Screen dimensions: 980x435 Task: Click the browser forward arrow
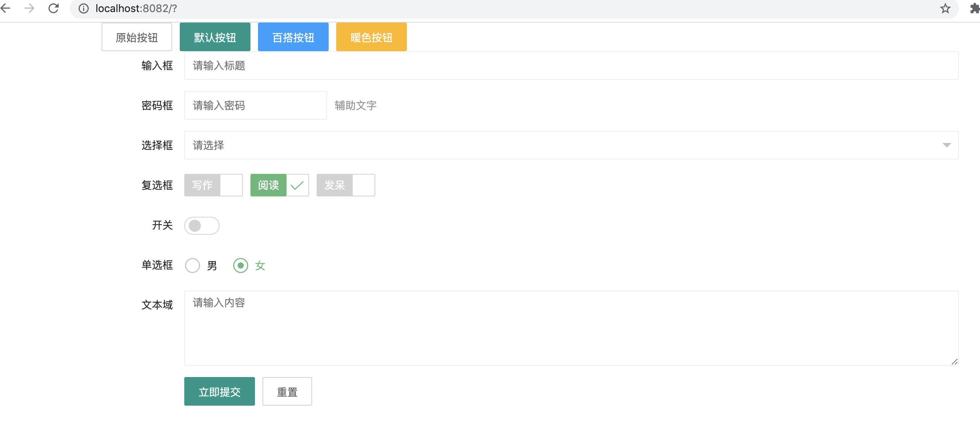coord(29,8)
